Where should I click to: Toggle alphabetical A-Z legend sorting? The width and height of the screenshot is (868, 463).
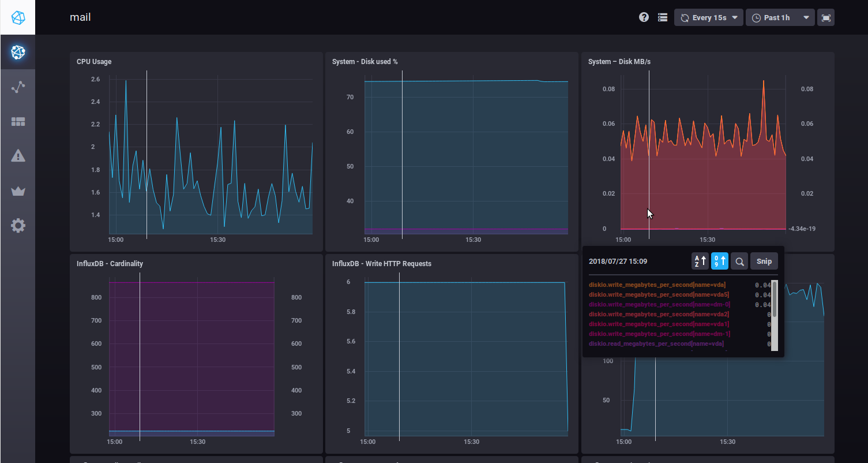700,262
